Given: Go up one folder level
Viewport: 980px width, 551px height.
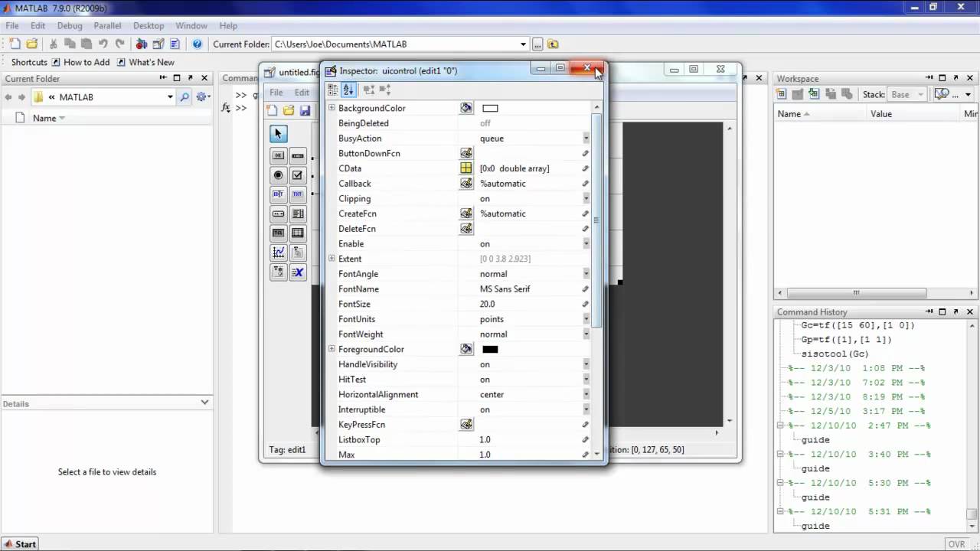Looking at the screenshot, I should point(553,44).
